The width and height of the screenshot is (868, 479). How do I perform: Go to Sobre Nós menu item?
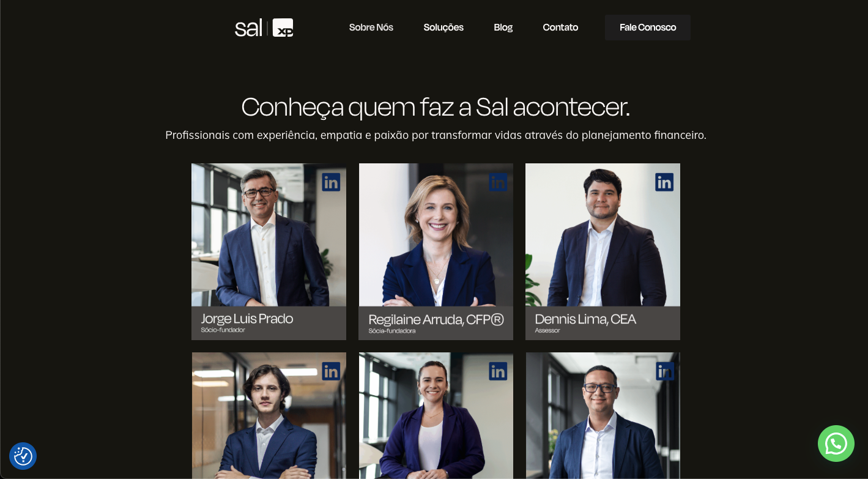coord(371,28)
